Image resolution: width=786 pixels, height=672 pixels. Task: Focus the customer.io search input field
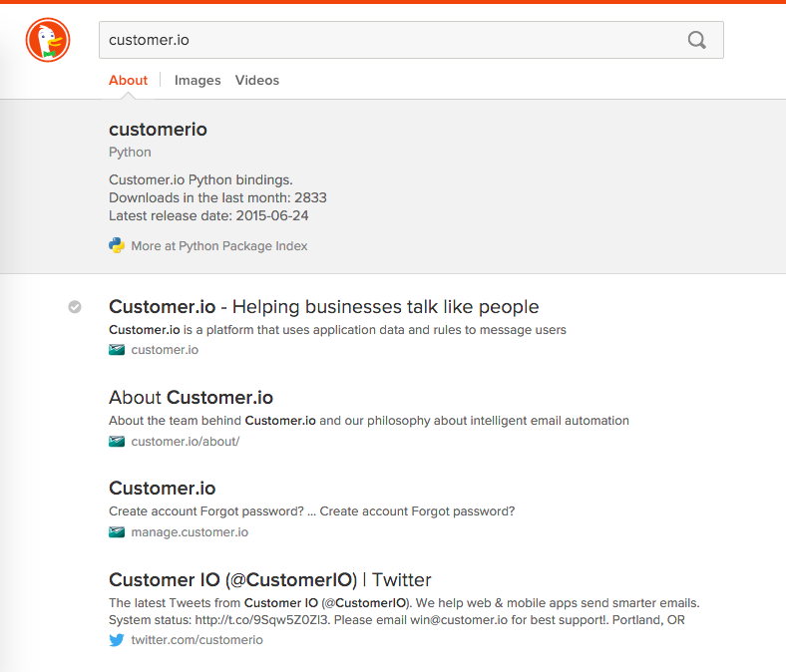click(x=411, y=40)
